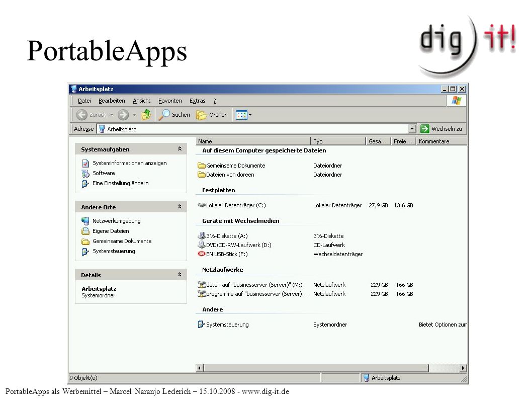Click sidebar Systemsteuerung icon

[85, 251]
